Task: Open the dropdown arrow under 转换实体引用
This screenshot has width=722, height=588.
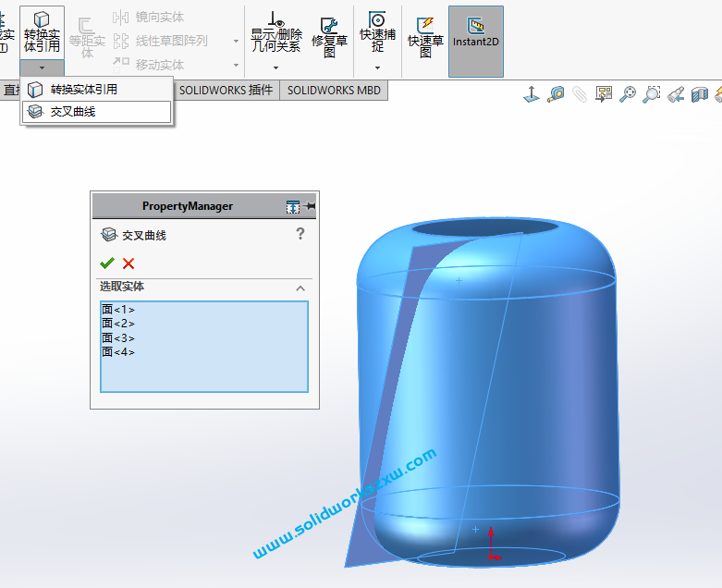Action: [x=42, y=67]
